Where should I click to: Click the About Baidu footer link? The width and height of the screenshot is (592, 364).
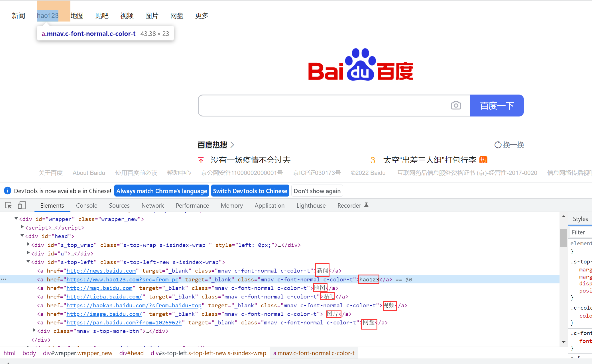tap(89, 173)
